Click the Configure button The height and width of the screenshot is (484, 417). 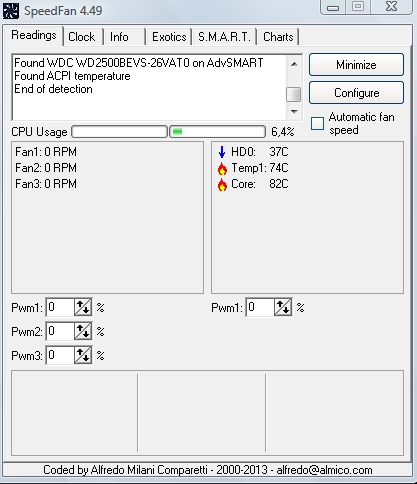click(x=356, y=93)
